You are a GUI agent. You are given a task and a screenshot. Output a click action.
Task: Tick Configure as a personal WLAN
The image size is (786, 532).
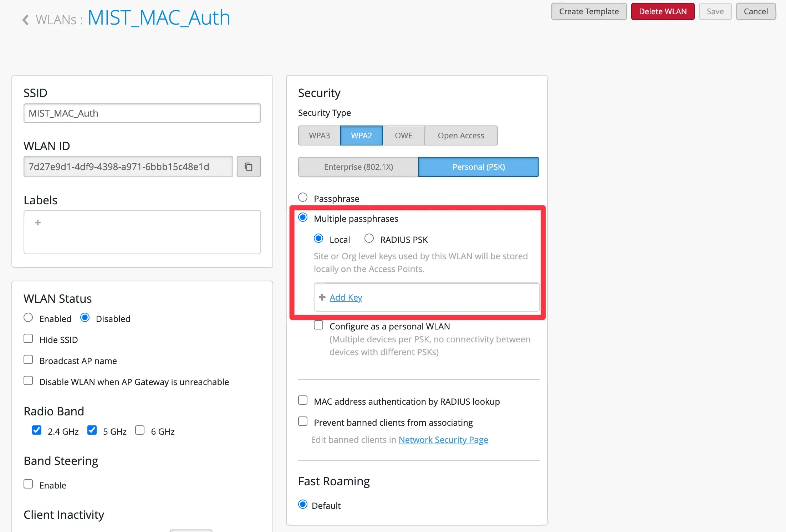(318, 325)
